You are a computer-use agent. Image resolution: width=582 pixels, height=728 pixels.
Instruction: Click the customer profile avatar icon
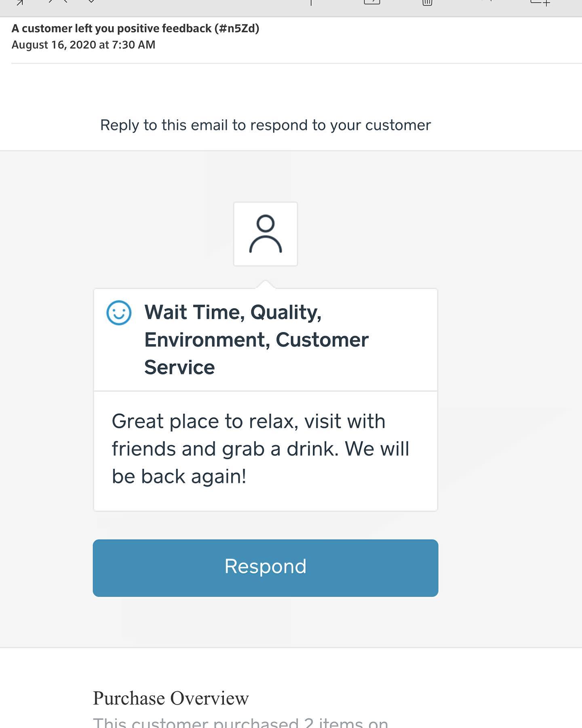coord(266,234)
